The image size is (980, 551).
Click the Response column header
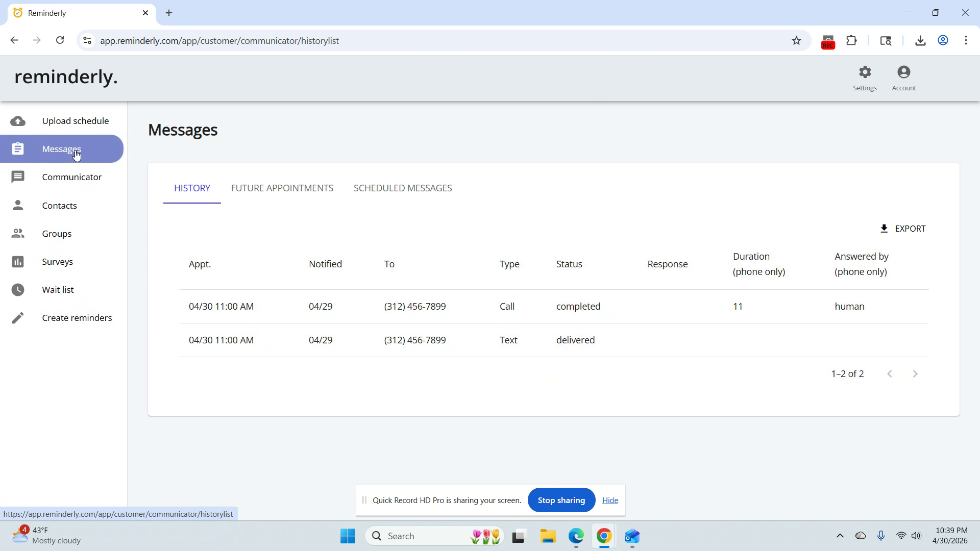[x=668, y=264]
